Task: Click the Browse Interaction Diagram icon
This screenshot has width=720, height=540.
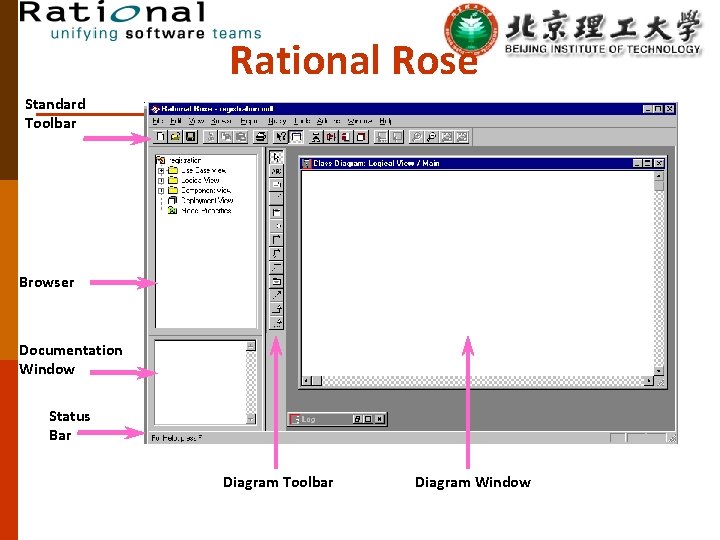Action: click(331, 137)
